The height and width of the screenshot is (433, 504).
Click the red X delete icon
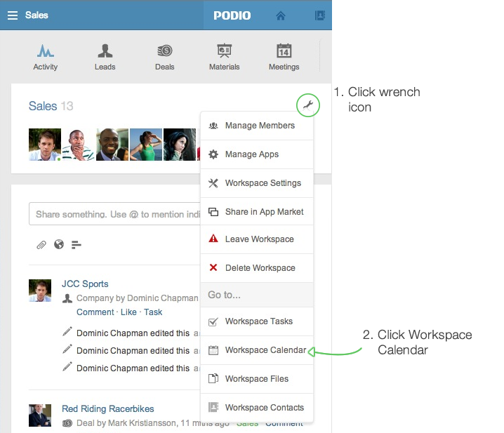coord(213,267)
